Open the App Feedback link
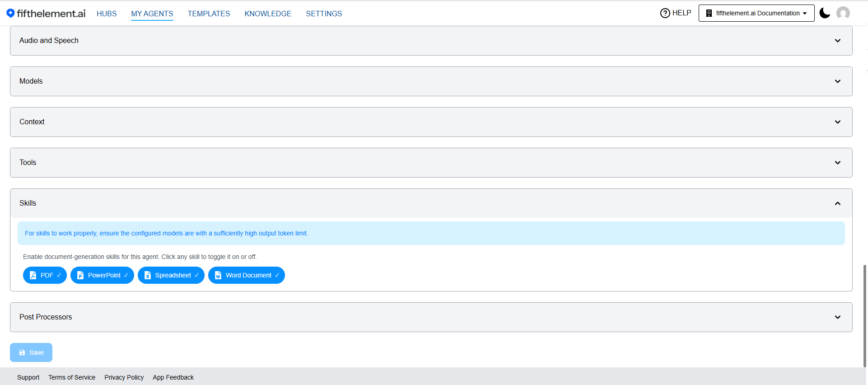 click(x=173, y=377)
